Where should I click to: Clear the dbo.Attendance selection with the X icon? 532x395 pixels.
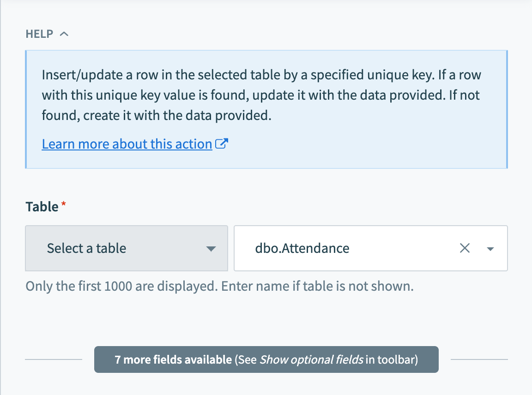pos(465,248)
